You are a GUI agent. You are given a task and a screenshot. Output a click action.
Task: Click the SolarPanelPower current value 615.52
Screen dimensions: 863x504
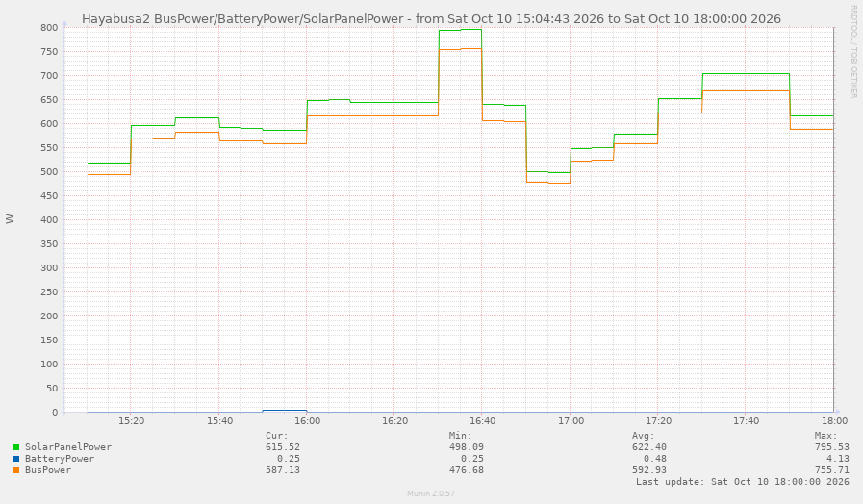283,447
